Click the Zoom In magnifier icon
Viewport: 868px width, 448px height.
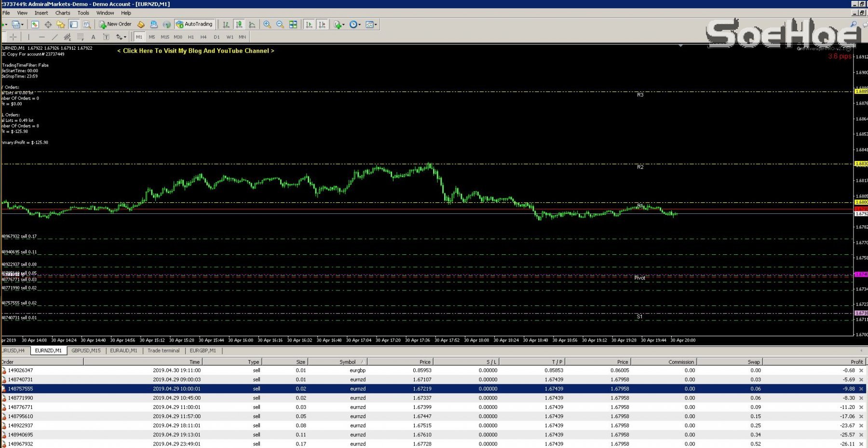click(x=267, y=24)
